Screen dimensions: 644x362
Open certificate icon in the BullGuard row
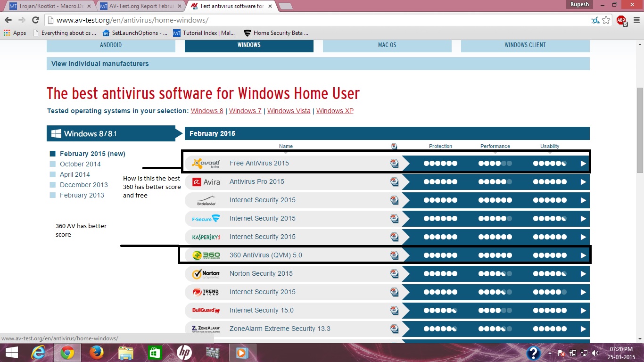click(x=394, y=310)
